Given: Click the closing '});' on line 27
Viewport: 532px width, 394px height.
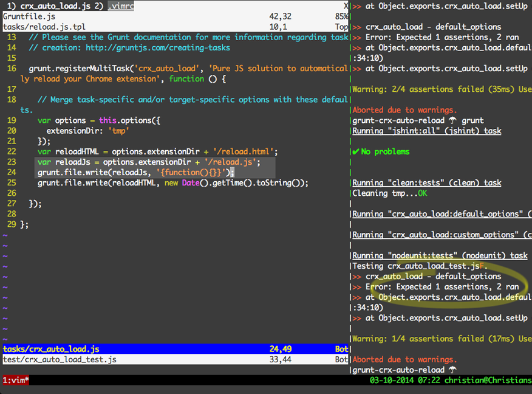Looking at the screenshot, I should [35, 204].
